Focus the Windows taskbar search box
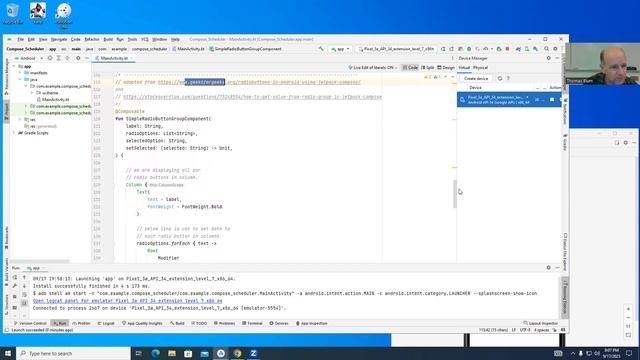This screenshot has height=360, width=640. click(x=73, y=353)
